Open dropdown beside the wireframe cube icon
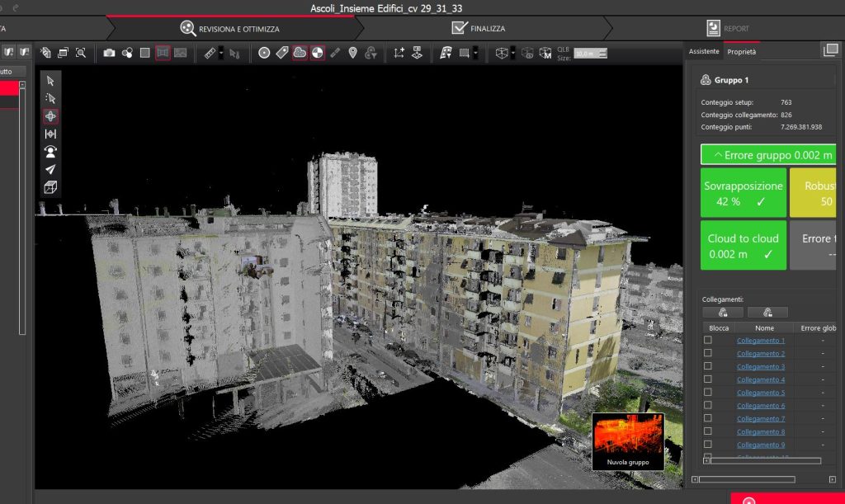 click(513, 53)
